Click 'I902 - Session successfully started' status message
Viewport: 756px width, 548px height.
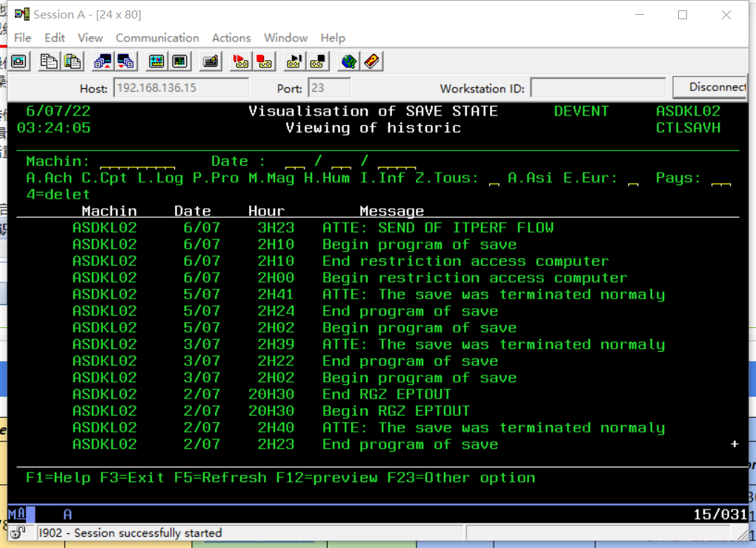click(130, 532)
